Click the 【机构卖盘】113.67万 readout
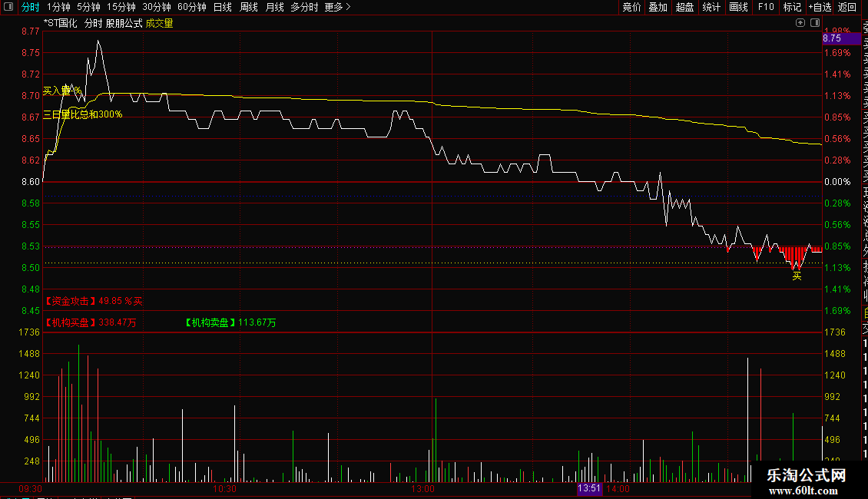 230,322
